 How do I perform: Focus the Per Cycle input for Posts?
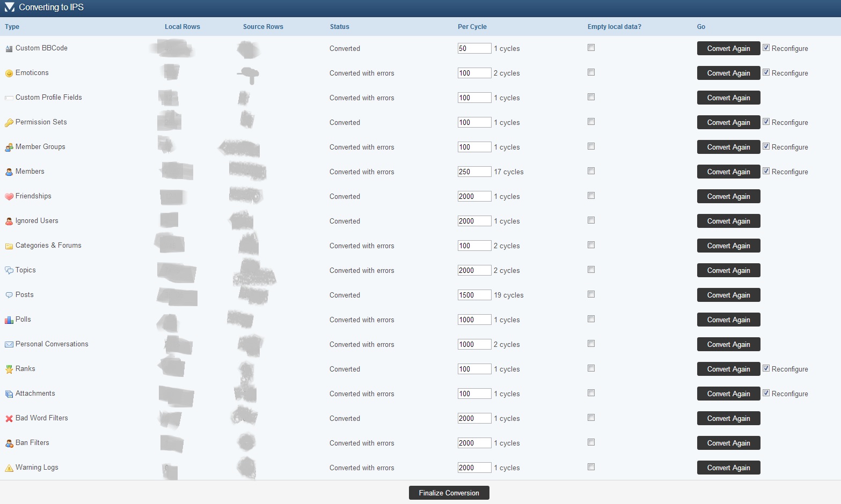474,295
